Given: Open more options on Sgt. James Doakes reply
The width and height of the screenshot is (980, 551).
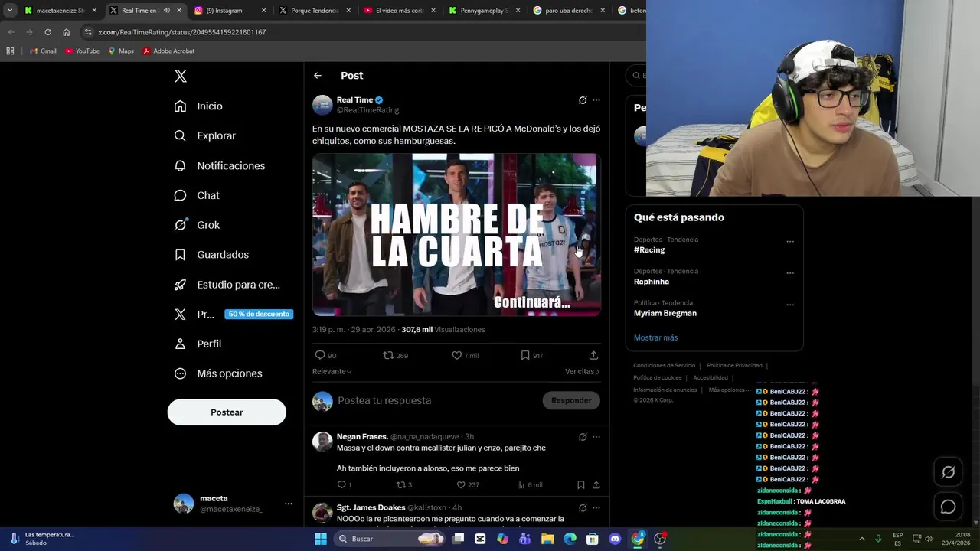Looking at the screenshot, I should [x=596, y=507].
